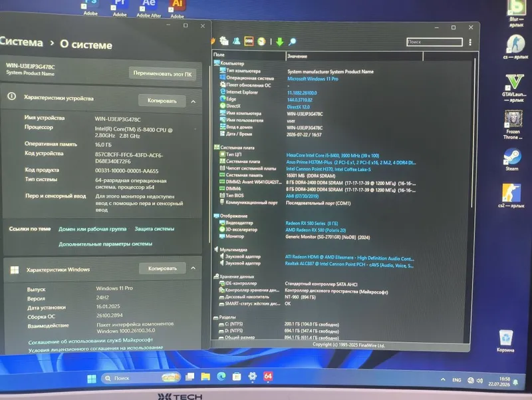Click the magnifier search icon in AIDA64 toolbar
The height and width of the screenshot is (400, 532).
click(x=292, y=41)
